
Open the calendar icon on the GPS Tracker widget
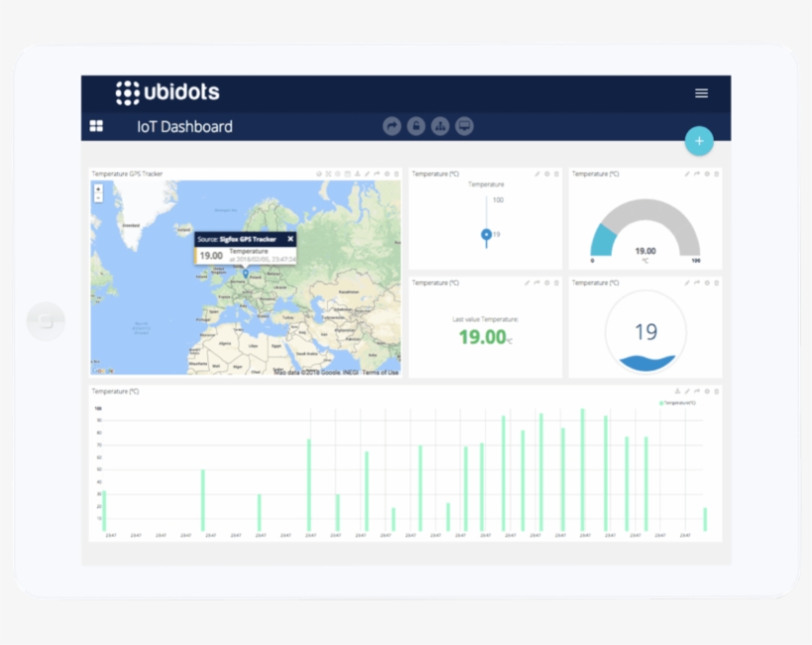[349, 173]
